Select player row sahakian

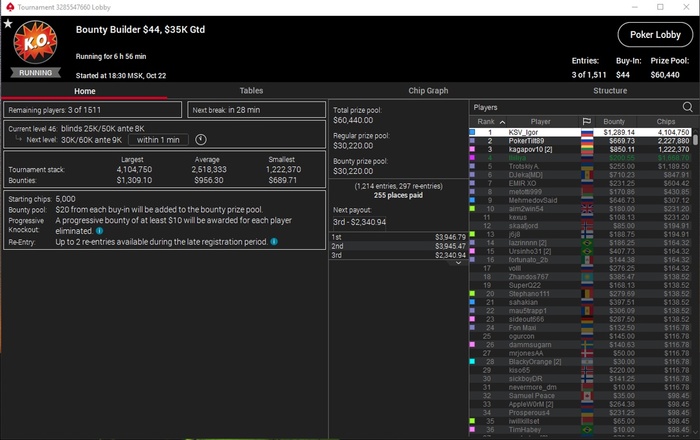[580, 302]
